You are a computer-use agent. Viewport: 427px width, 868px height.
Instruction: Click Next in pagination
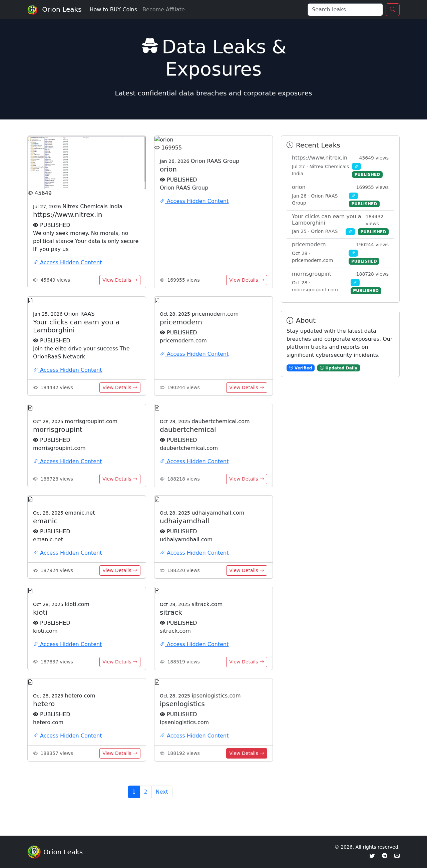[162, 792]
